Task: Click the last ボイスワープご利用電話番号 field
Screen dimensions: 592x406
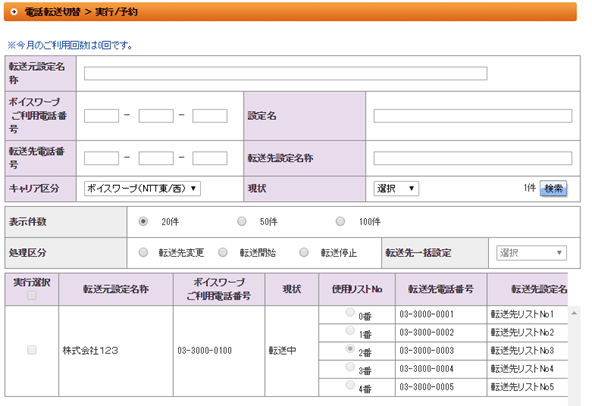Action: click(210, 116)
